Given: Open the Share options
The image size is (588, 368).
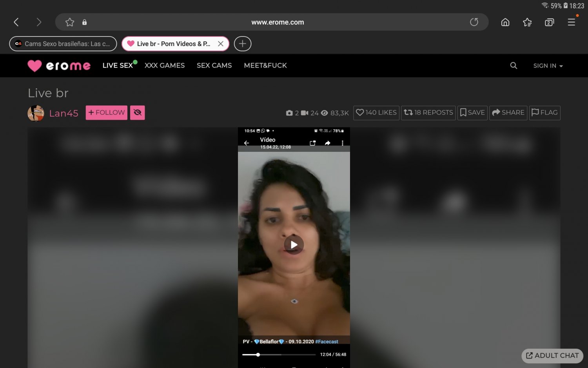Looking at the screenshot, I should [508, 113].
